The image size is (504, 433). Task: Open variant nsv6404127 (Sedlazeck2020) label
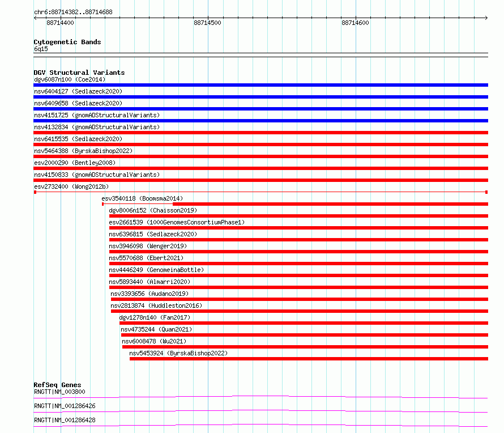[78, 91]
